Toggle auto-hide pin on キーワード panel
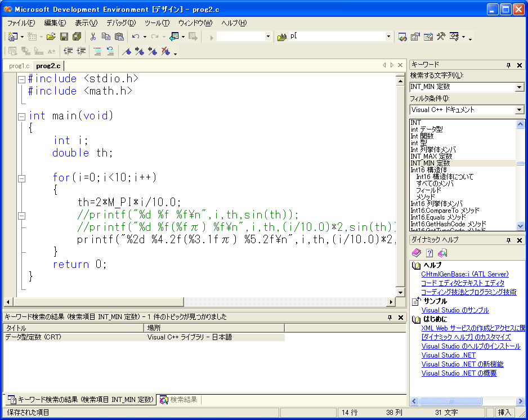Viewport: 528px width, 420px height. click(x=508, y=65)
